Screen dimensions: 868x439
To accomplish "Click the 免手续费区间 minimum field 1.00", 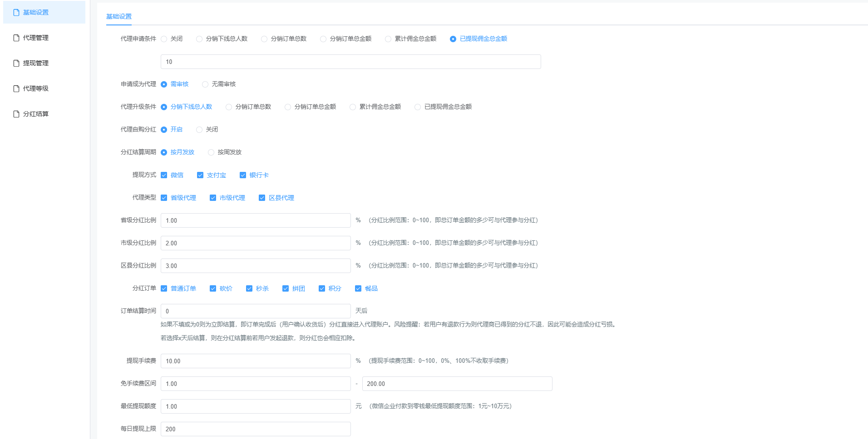I will [x=256, y=384].
